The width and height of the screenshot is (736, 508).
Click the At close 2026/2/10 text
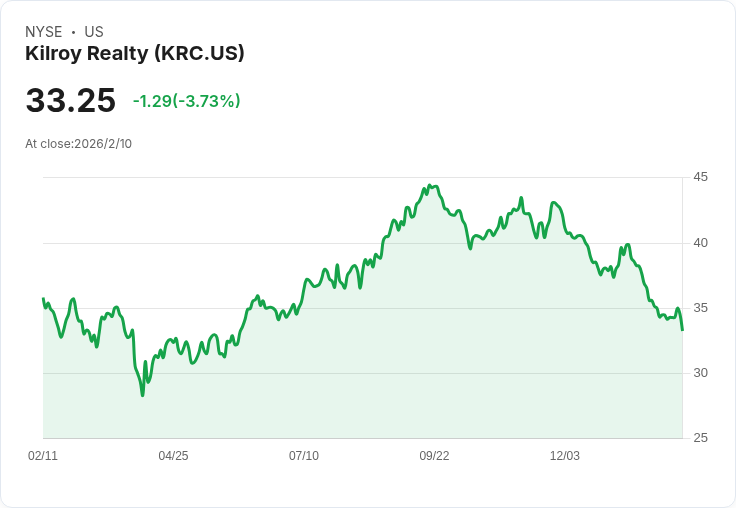(78, 143)
